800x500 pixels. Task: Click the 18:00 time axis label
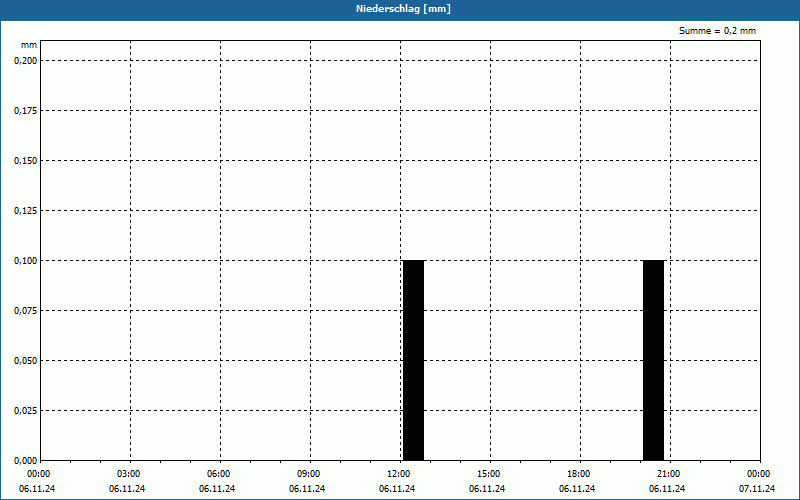coord(579,474)
